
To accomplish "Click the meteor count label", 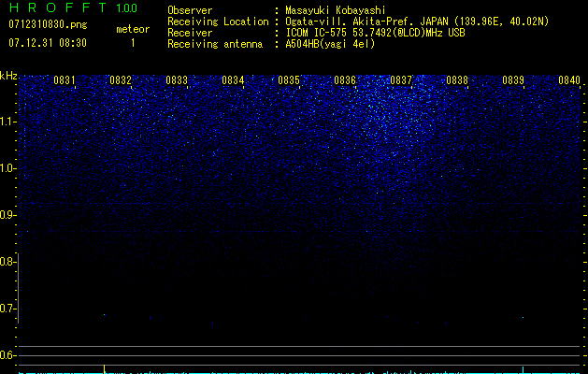I will tap(133, 29).
